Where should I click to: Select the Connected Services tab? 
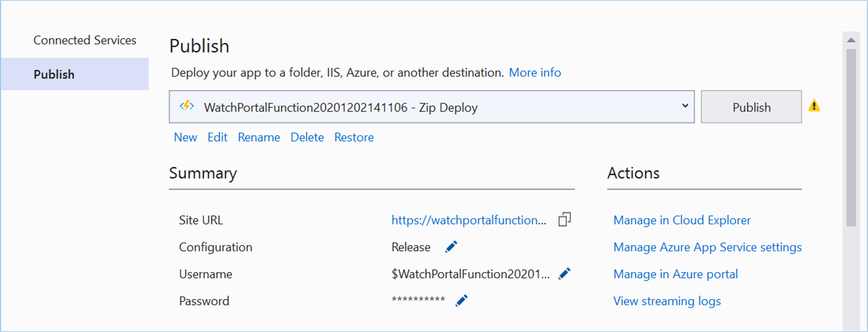click(x=85, y=40)
